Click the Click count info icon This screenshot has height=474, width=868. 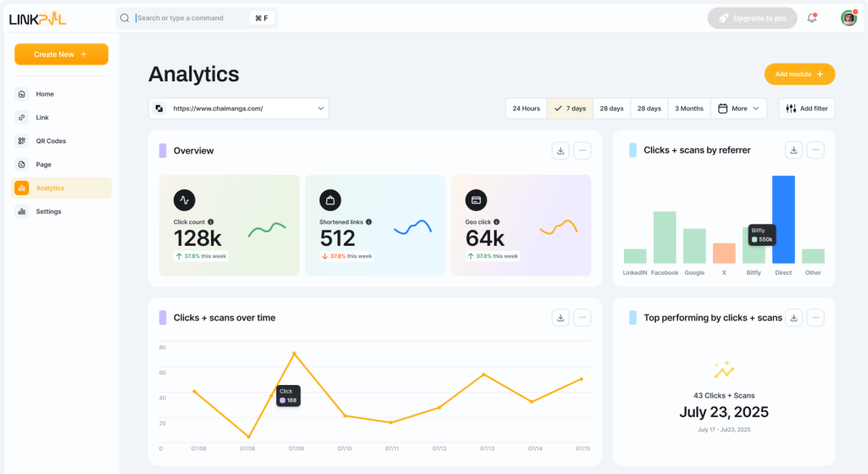(211, 221)
